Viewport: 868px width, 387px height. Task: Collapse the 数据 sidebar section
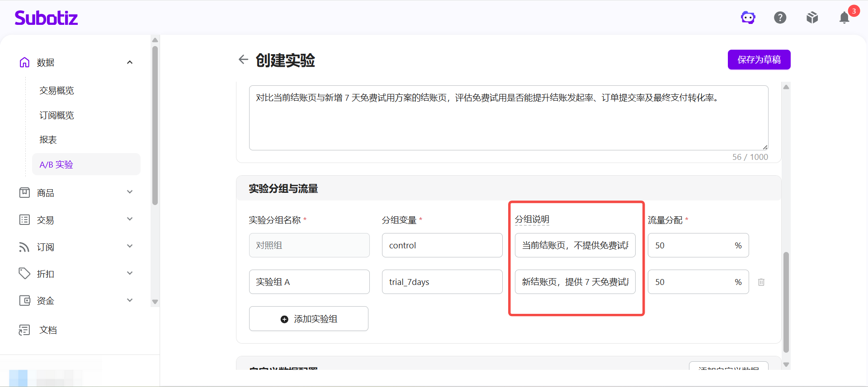(130, 62)
